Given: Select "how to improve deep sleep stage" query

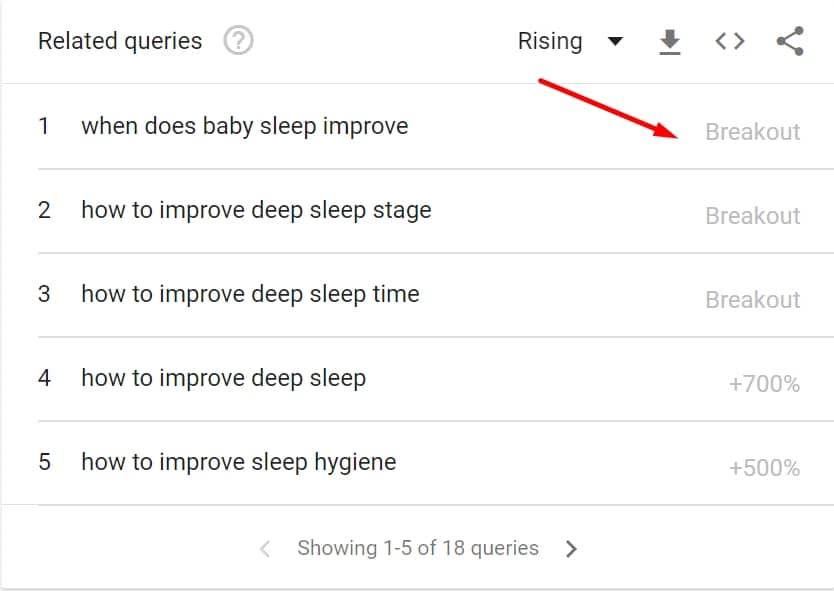Looking at the screenshot, I should coord(256,211).
